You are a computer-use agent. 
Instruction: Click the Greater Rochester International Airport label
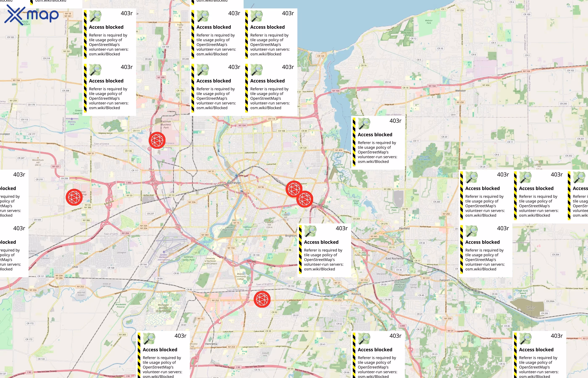coord(164,259)
